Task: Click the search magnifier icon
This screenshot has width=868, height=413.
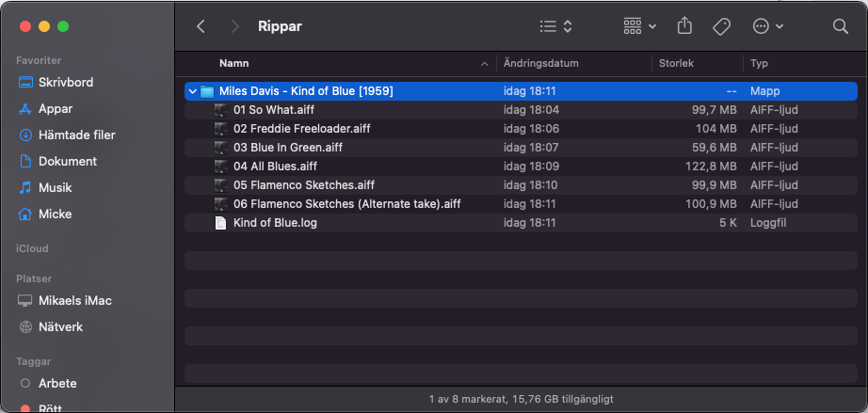Action: click(841, 26)
